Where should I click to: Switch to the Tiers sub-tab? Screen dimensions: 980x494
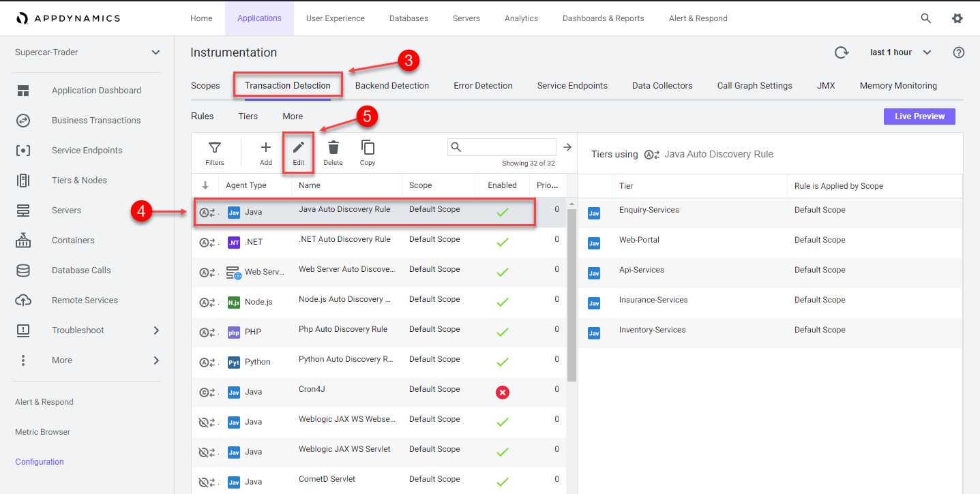point(248,117)
